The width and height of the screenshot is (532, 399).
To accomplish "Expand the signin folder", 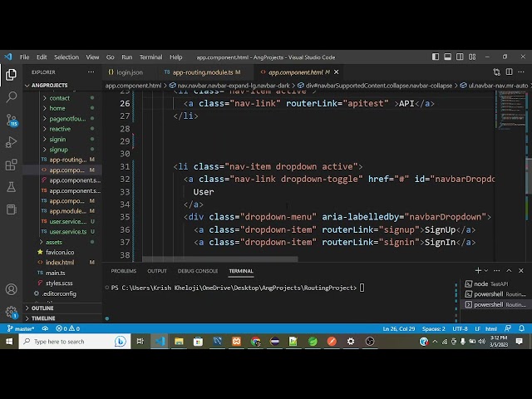I will pyautogui.click(x=57, y=139).
